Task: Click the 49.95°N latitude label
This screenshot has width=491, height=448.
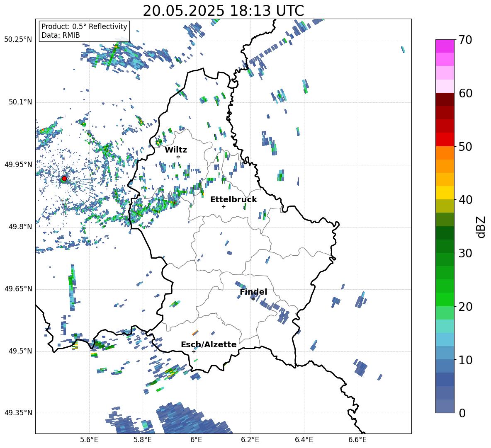Action: pos(18,165)
